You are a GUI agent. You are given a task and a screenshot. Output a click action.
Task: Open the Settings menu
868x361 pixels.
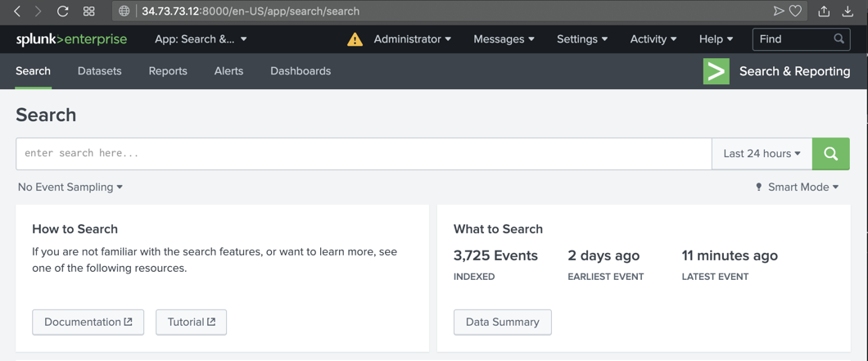click(581, 39)
